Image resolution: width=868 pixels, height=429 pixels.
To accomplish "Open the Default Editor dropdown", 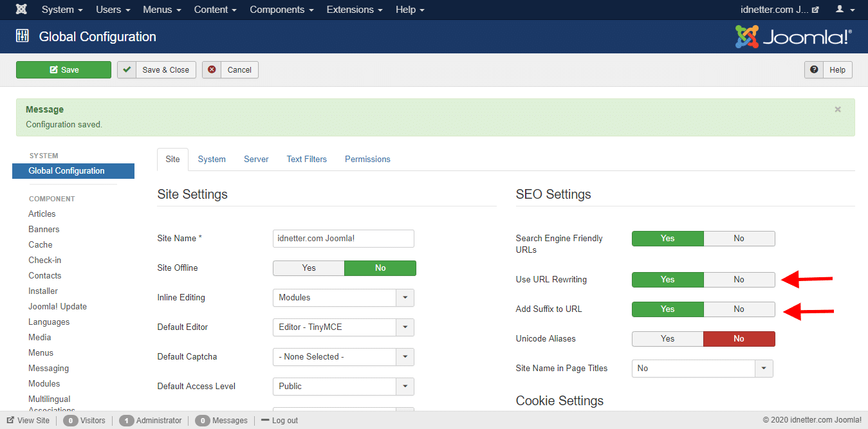I will pos(344,327).
